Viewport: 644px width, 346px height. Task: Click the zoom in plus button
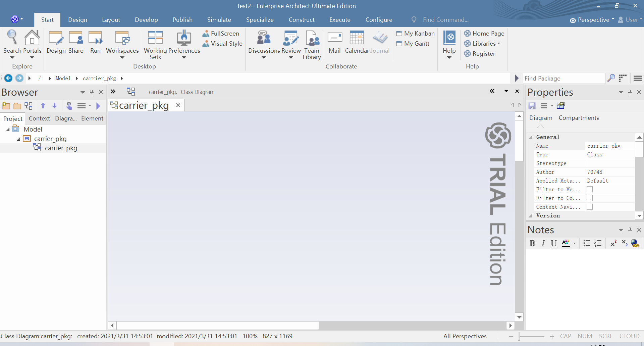[x=552, y=336]
